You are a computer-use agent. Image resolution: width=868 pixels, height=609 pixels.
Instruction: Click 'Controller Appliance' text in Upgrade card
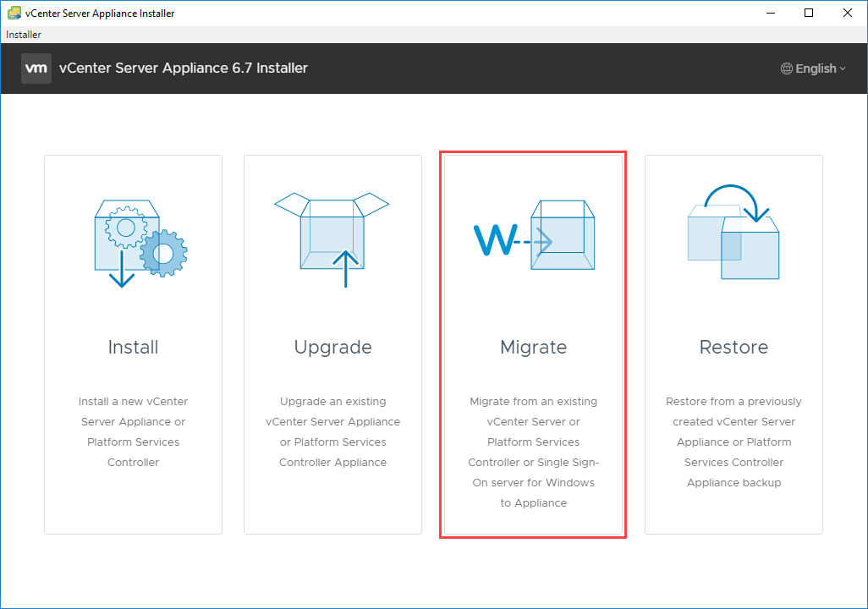tap(332, 463)
